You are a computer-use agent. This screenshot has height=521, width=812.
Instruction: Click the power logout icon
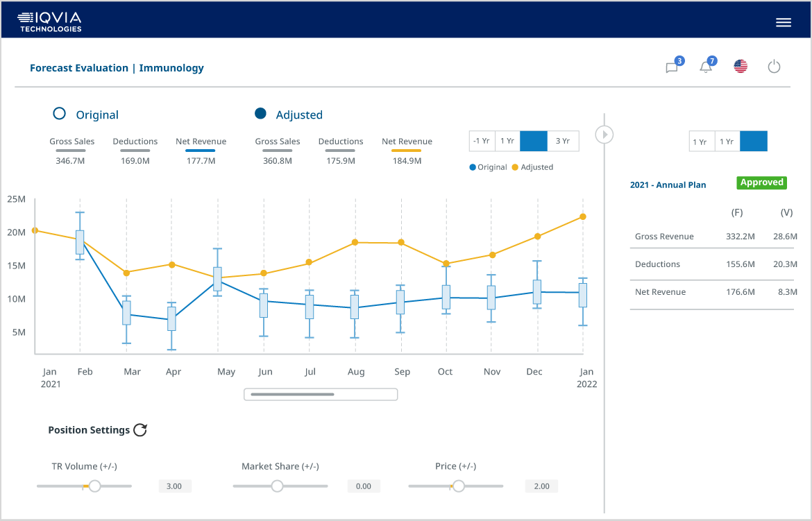point(774,67)
